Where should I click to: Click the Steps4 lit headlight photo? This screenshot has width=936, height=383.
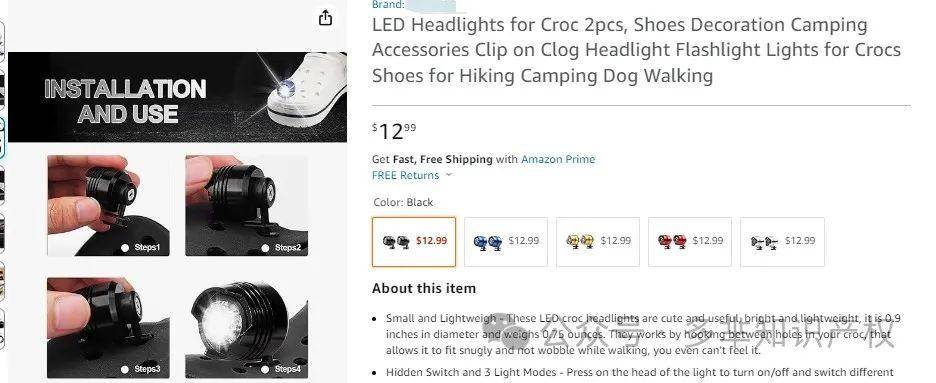(247, 328)
